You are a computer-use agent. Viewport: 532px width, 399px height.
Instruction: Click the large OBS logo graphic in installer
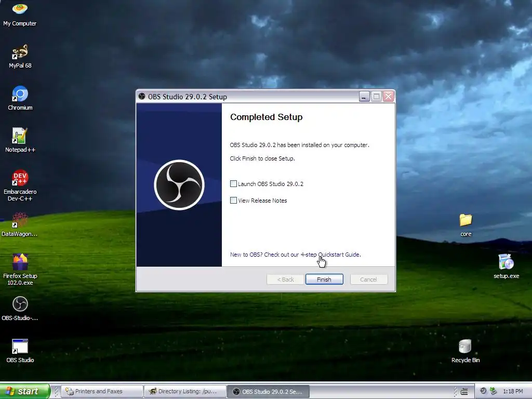click(179, 185)
